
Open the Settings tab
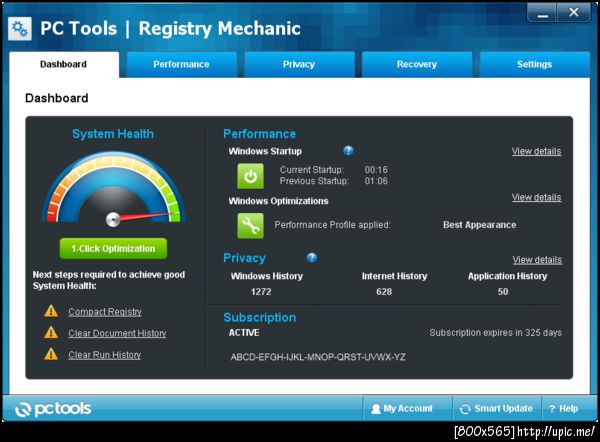coord(535,64)
